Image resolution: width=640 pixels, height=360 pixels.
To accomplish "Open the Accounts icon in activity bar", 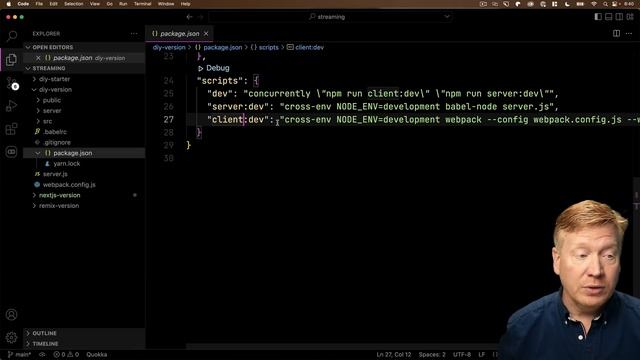I will click(11, 315).
